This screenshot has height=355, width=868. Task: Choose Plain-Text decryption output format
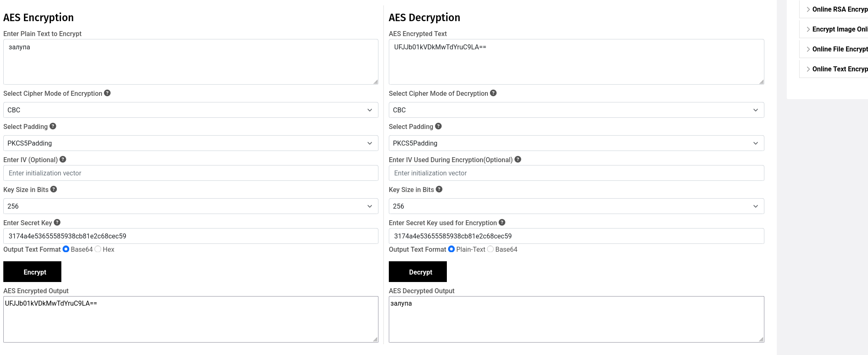pos(451,249)
